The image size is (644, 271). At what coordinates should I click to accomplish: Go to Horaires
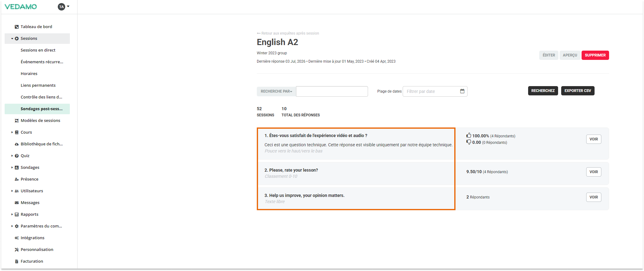click(x=29, y=74)
